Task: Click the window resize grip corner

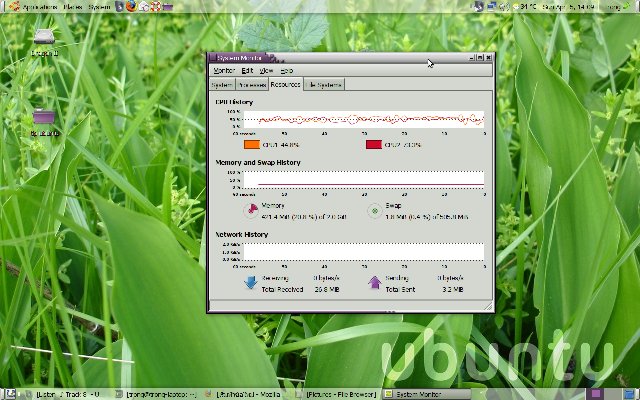Action: (x=488, y=306)
